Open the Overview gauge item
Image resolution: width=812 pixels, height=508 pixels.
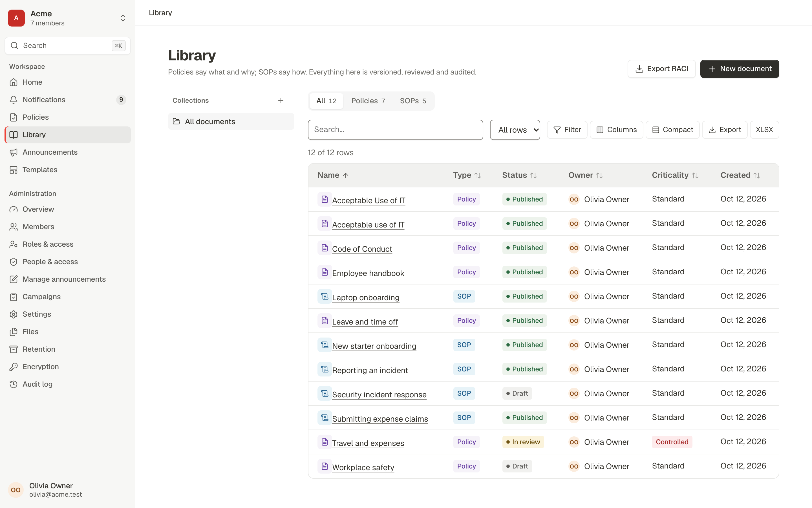[x=67, y=209]
